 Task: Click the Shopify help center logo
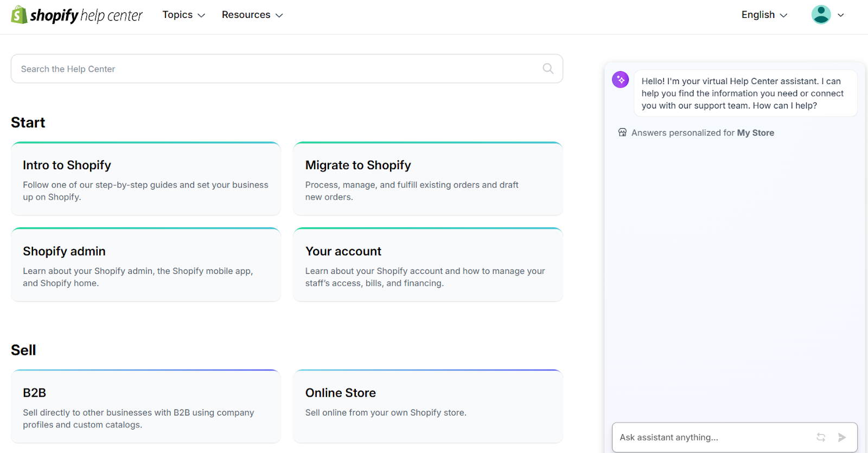click(x=76, y=15)
